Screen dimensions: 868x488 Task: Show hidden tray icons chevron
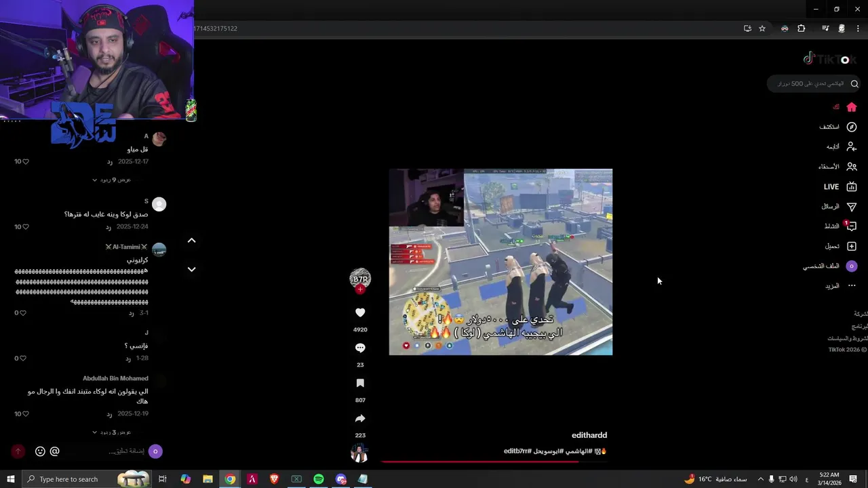(x=760, y=479)
